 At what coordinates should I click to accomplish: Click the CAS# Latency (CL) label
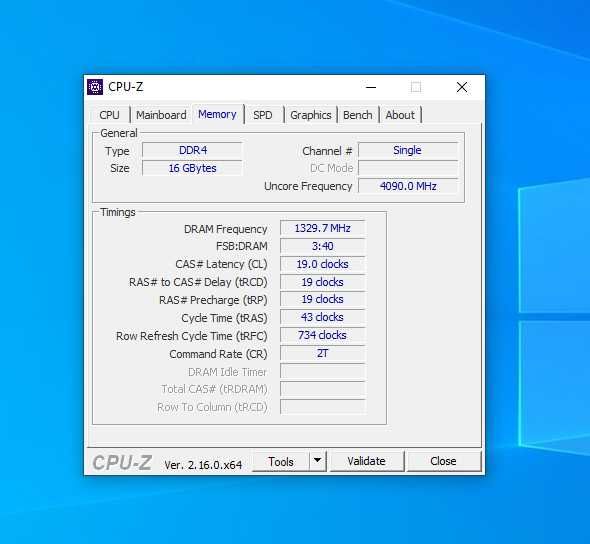[x=221, y=264]
